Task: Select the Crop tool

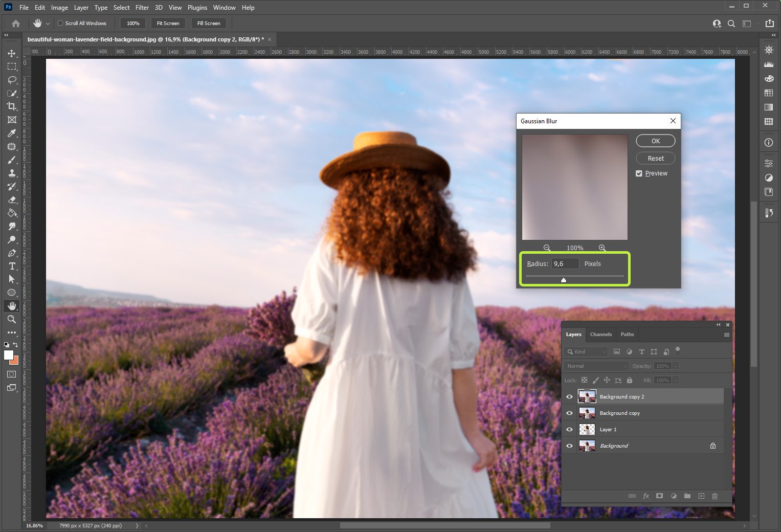Action: pyautogui.click(x=12, y=106)
